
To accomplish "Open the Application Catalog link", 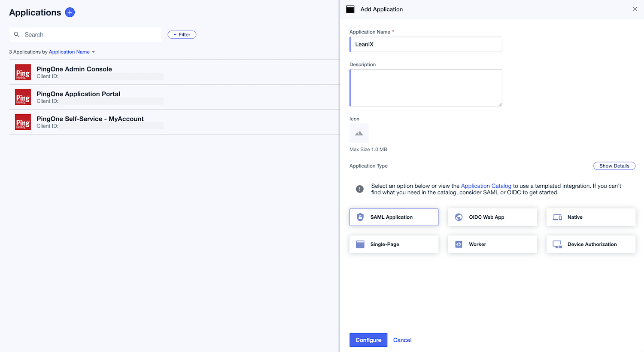I will (486, 186).
